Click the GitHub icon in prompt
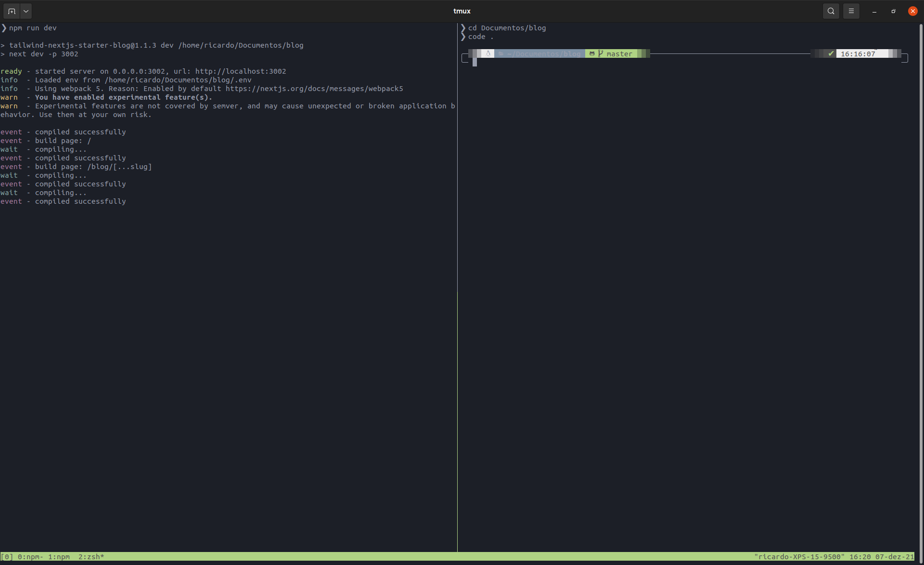This screenshot has width=924, height=565. point(592,53)
